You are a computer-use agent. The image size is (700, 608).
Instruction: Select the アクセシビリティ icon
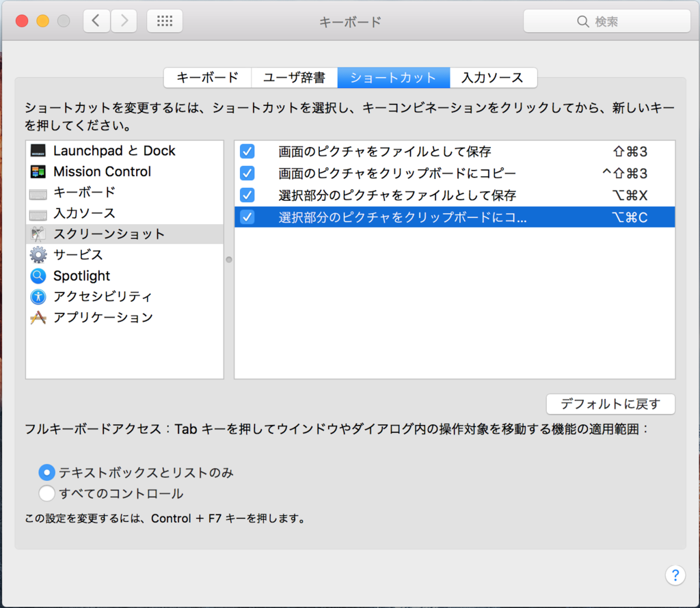(x=38, y=296)
